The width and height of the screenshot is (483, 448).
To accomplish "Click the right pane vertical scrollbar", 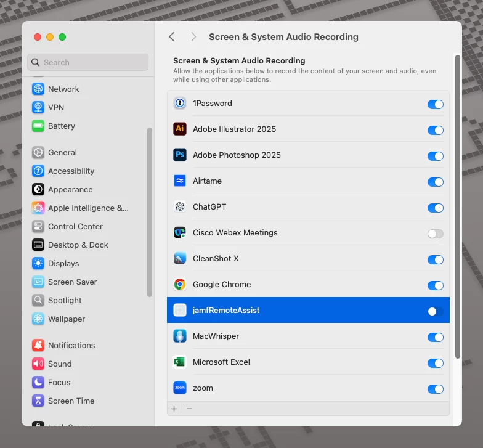I will pyautogui.click(x=457, y=207).
